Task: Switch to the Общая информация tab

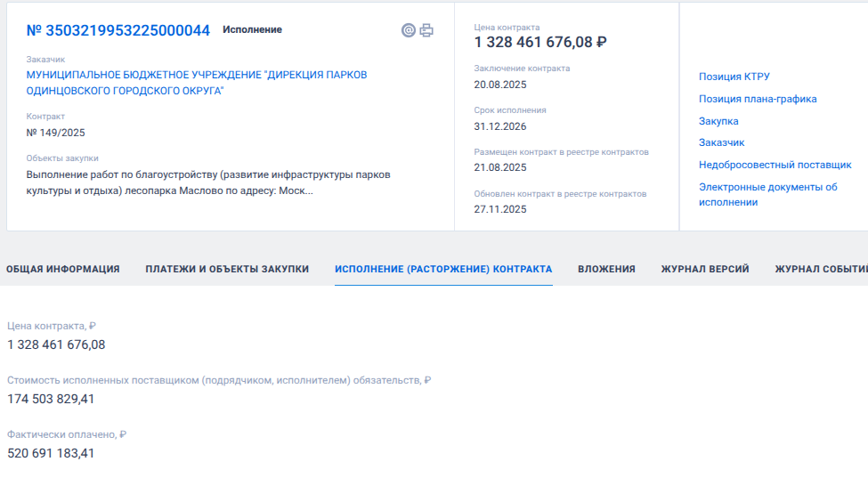Action: (63, 269)
